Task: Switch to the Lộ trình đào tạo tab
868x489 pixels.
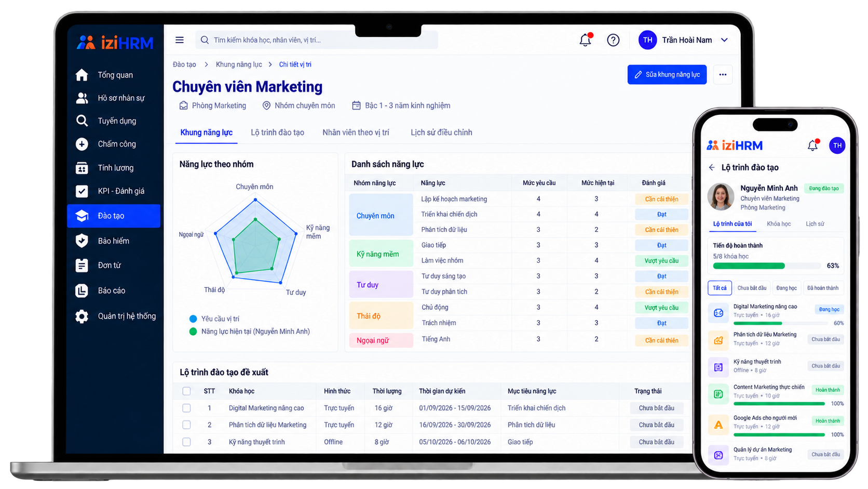Action: pos(277,133)
